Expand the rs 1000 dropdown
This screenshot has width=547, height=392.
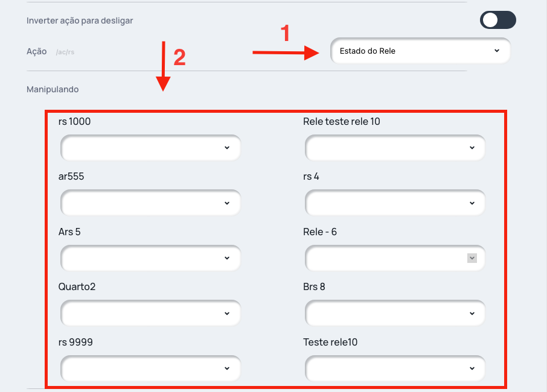[150, 148]
